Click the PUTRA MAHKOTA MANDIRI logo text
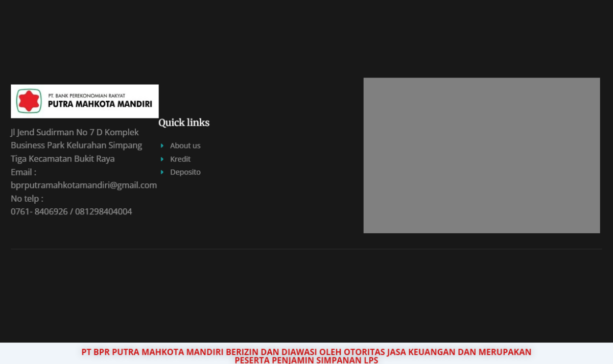This screenshot has height=364, width=613. click(100, 104)
